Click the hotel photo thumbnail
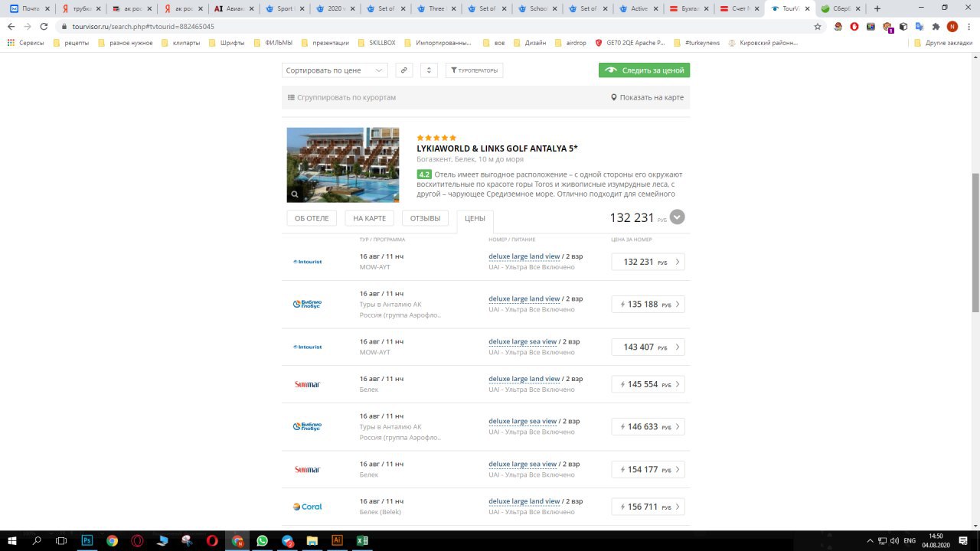The height and width of the screenshot is (551, 980). tap(343, 165)
